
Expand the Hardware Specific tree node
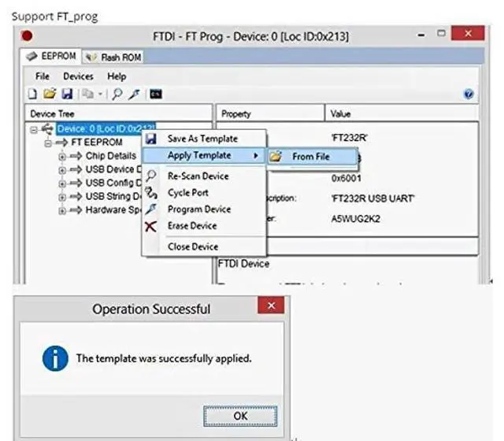click(x=61, y=210)
